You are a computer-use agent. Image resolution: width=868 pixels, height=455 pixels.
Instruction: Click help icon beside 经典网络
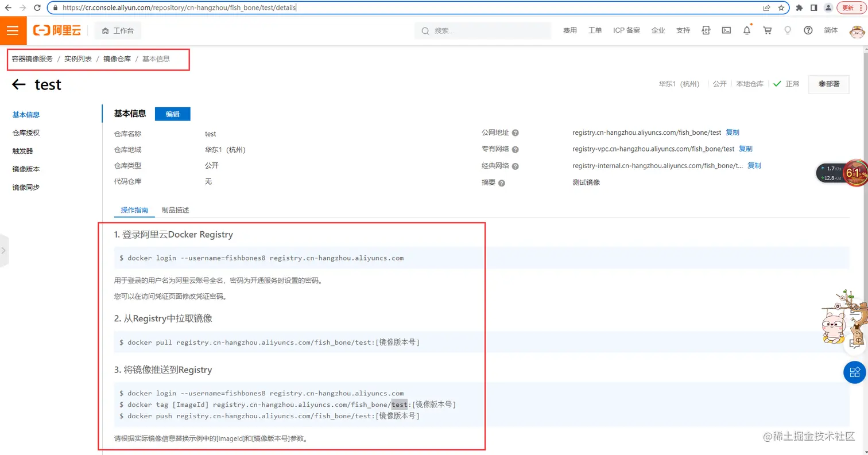516,166
